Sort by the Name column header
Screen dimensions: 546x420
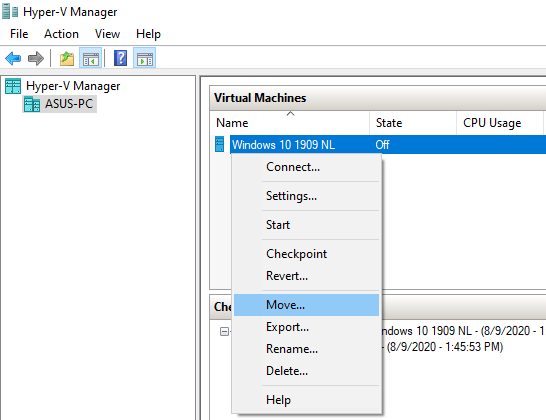coord(290,123)
